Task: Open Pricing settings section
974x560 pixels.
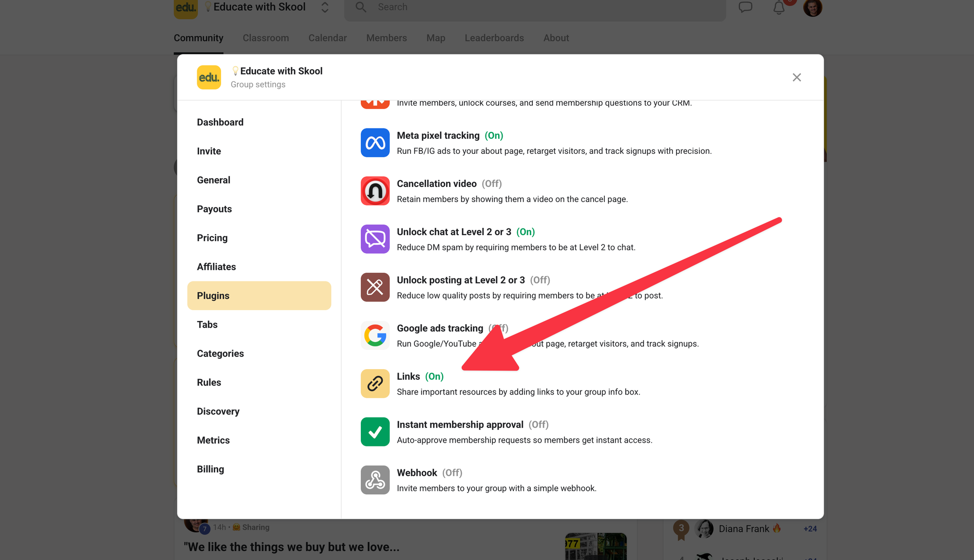Action: [x=259, y=238]
